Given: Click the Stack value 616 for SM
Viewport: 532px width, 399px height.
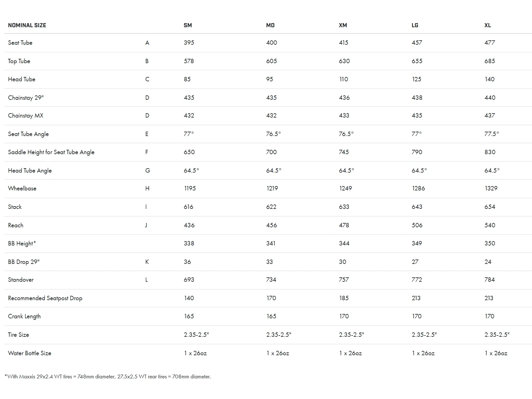Looking at the screenshot, I should click(x=188, y=207).
